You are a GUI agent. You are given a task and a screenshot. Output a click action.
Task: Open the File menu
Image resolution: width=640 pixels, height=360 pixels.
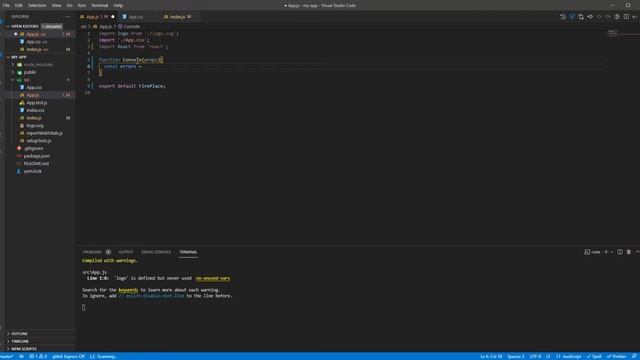click(x=6, y=5)
